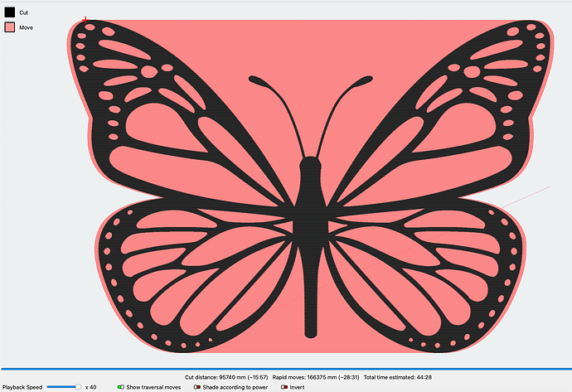This screenshot has width=572, height=392.
Task: Click the Invert label text
Action: tap(298, 386)
